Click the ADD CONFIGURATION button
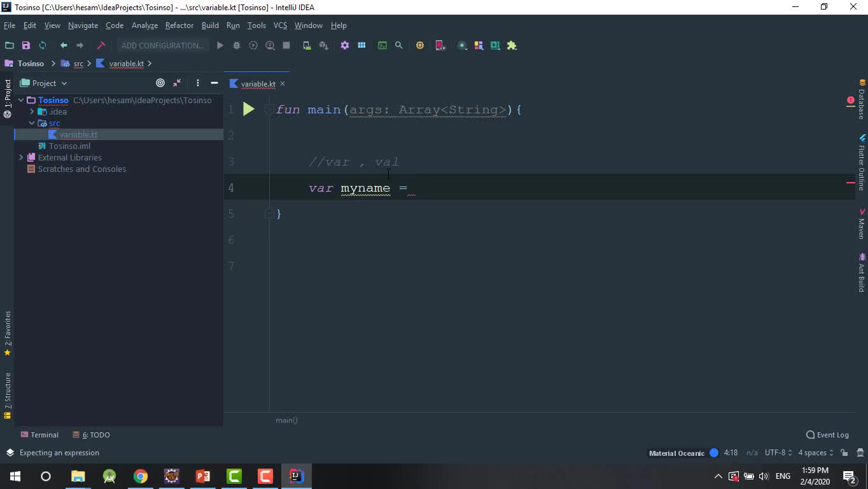 (x=163, y=45)
